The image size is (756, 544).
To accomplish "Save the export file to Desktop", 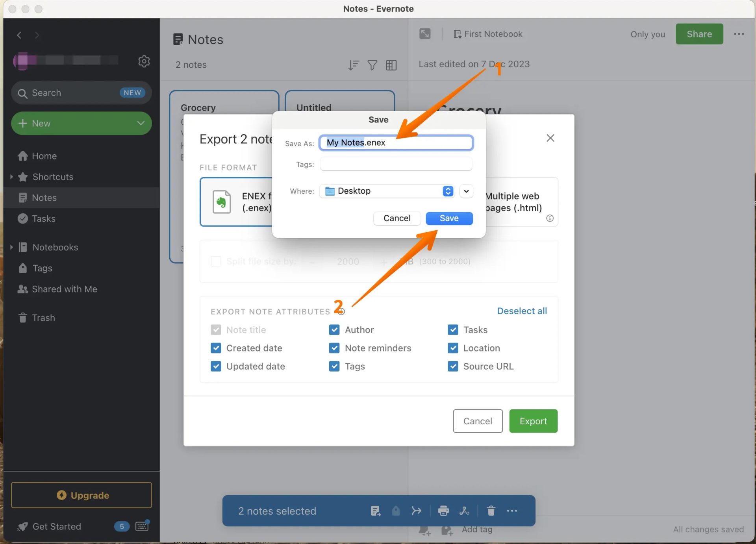I will (449, 218).
